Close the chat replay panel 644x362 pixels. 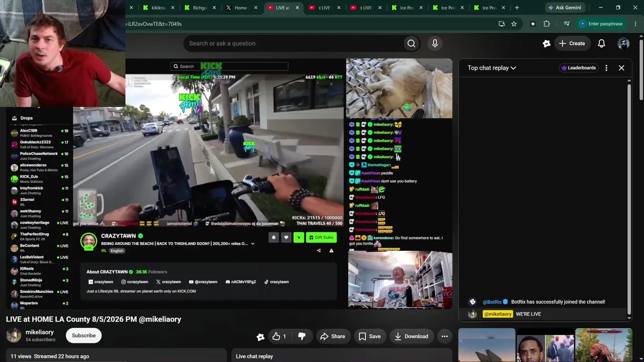[621, 68]
